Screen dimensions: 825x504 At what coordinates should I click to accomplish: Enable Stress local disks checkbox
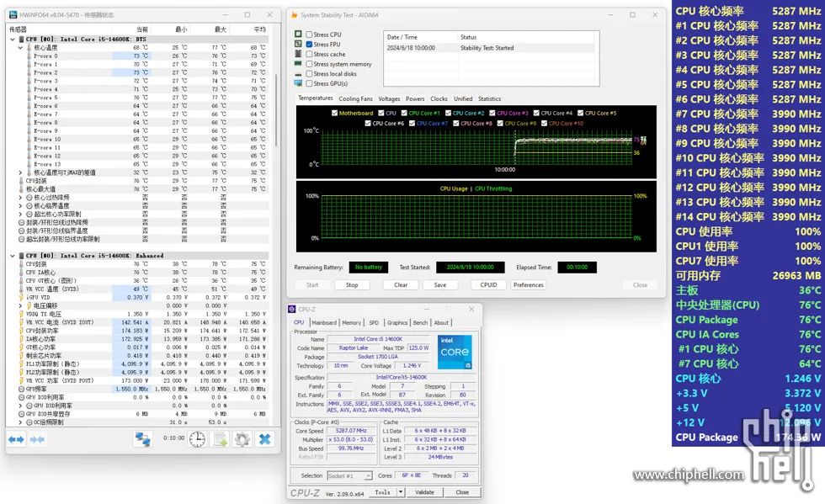click(x=310, y=74)
